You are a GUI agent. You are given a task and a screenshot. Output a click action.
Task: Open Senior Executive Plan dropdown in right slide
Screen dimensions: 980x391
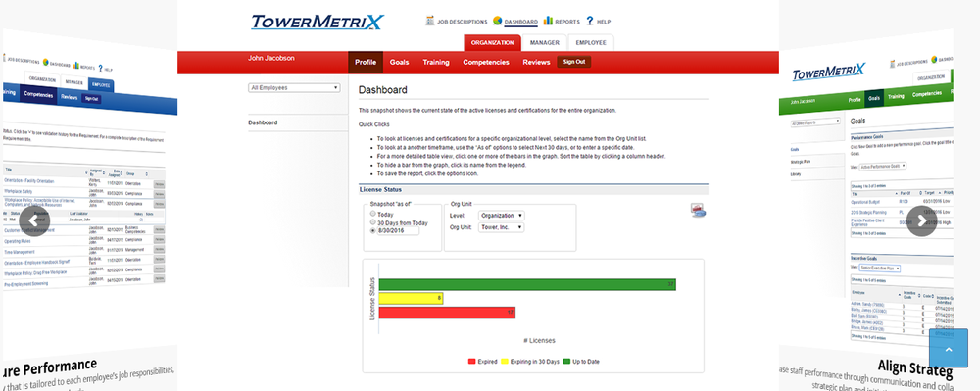pyautogui.click(x=880, y=268)
